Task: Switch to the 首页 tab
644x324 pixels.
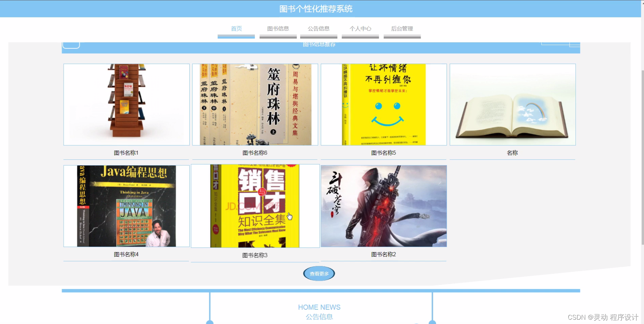Action: pyautogui.click(x=236, y=29)
